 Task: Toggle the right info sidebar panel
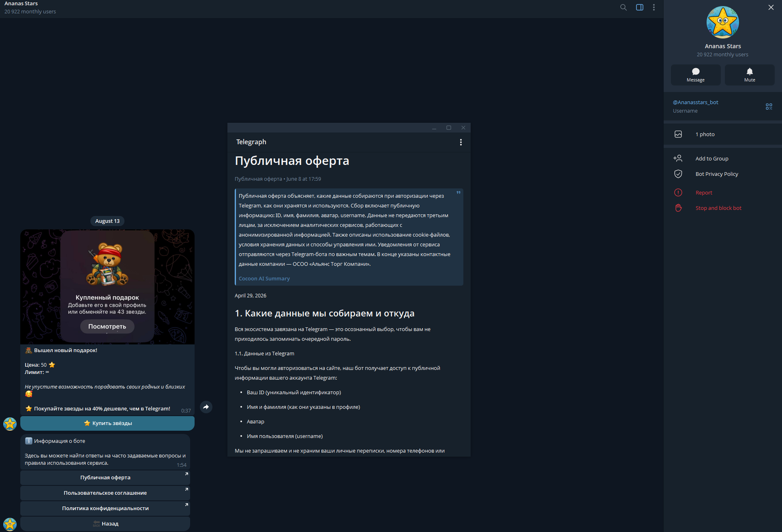pyautogui.click(x=640, y=7)
